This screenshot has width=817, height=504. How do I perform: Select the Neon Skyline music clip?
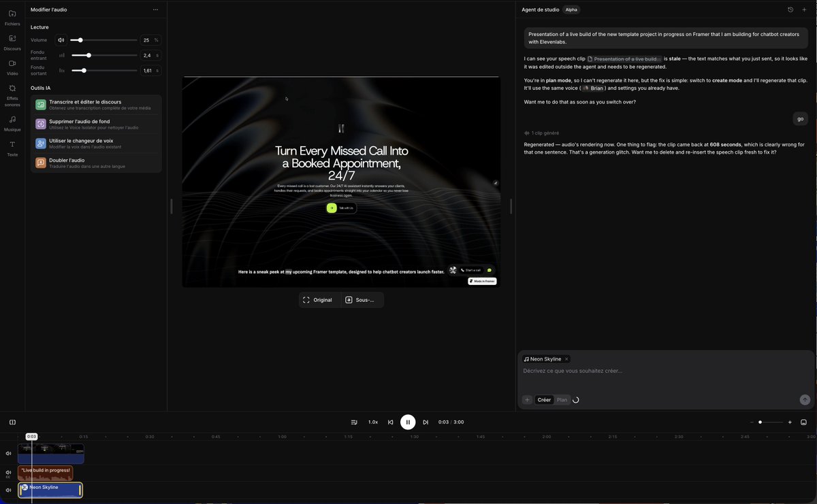pyautogui.click(x=50, y=490)
